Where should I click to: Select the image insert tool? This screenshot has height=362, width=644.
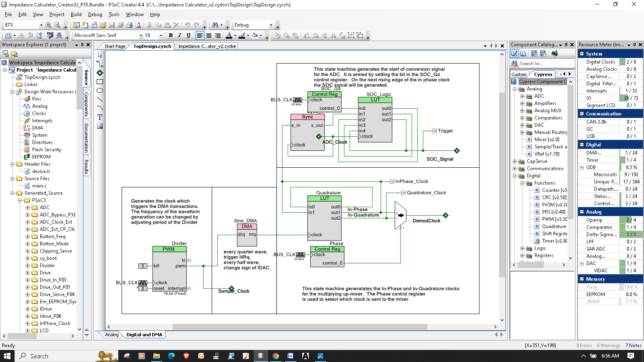[x=100, y=126]
